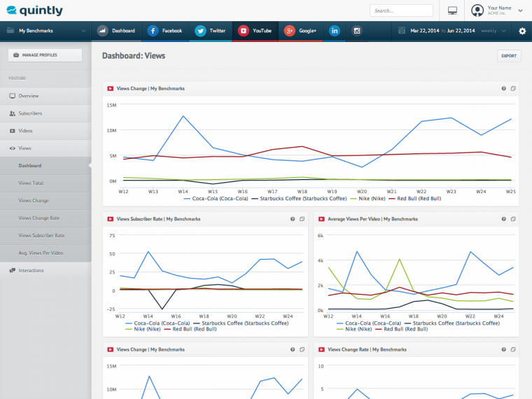Viewport: 532px width, 399px height.
Task: Switch to the Facebook tab
Action: pos(165,31)
